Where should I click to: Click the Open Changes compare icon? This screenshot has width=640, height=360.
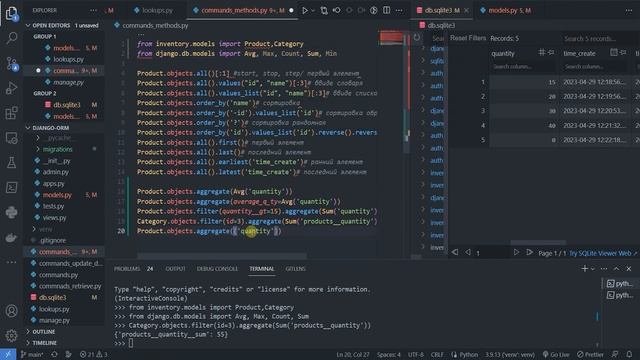(324, 11)
